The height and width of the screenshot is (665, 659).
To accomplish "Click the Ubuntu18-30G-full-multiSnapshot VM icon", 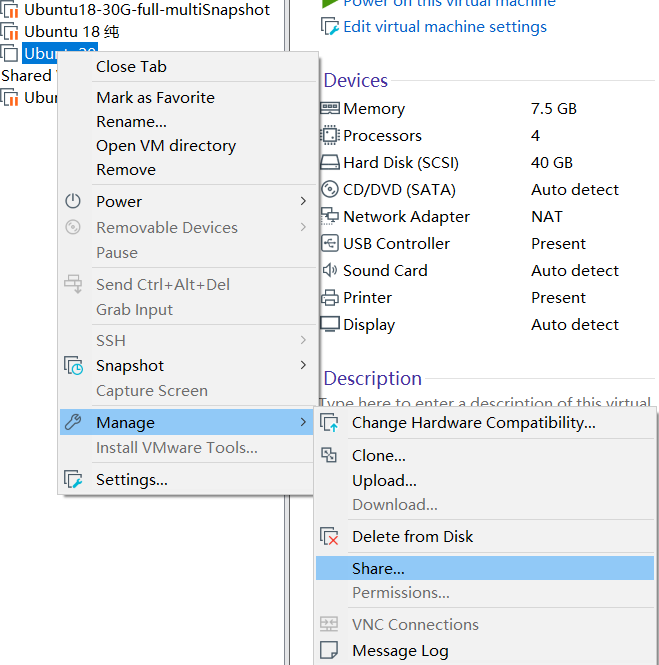I will [x=10, y=10].
